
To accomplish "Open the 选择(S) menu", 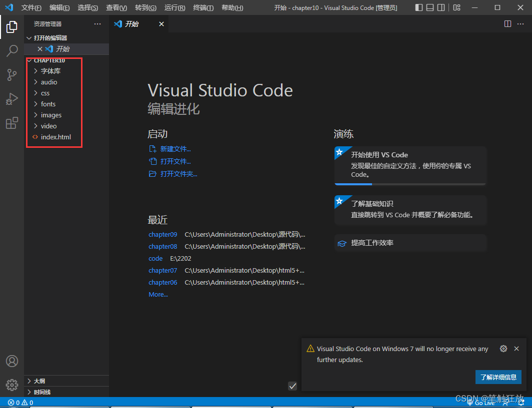I will [88, 7].
